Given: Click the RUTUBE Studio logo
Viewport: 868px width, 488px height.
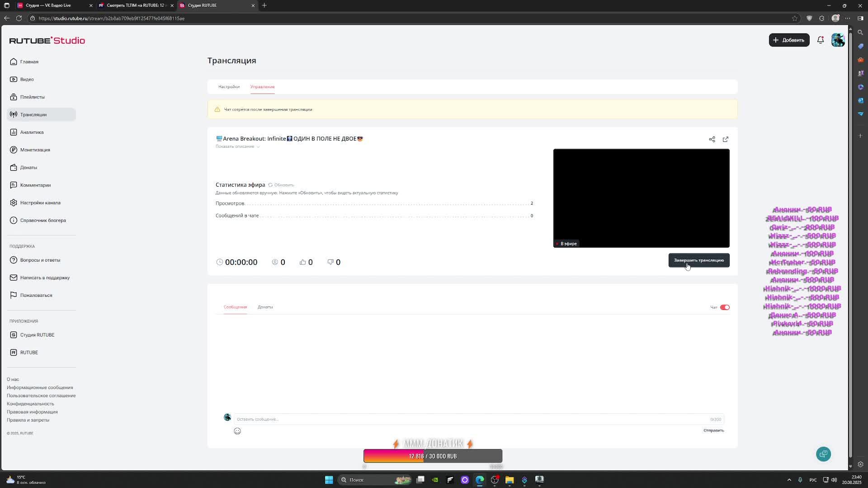Looking at the screenshot, I should pyautogui.click(x=47, y=41).
